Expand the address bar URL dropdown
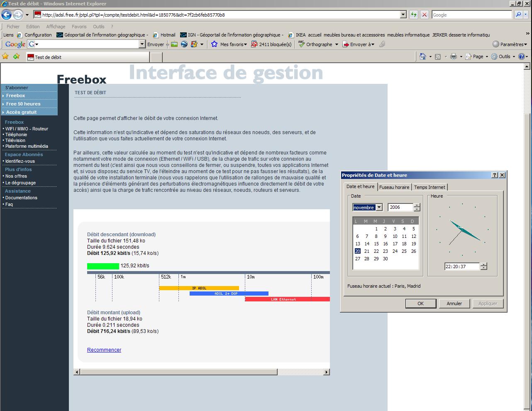 [403, 15]
